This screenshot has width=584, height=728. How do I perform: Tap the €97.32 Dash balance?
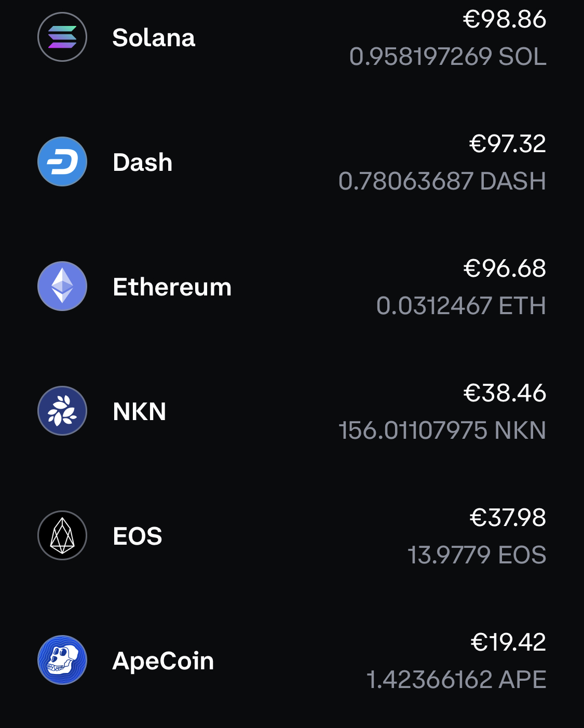(508, 144)
